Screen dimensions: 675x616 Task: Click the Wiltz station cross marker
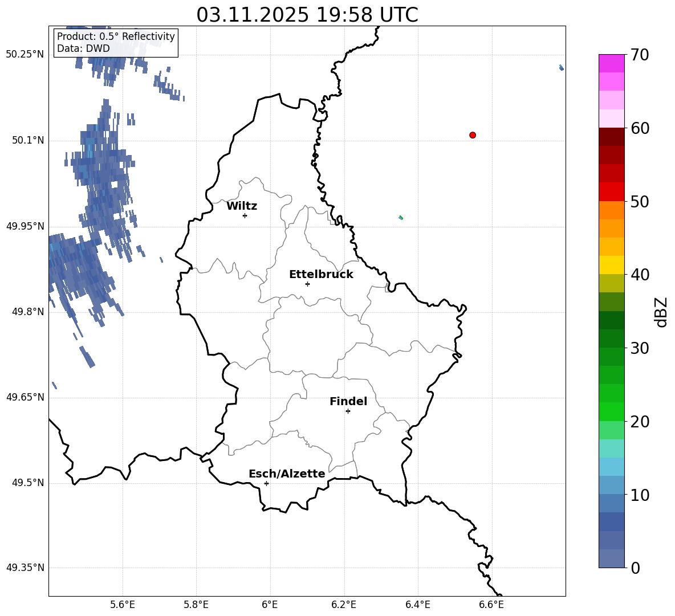pos(245,215)
